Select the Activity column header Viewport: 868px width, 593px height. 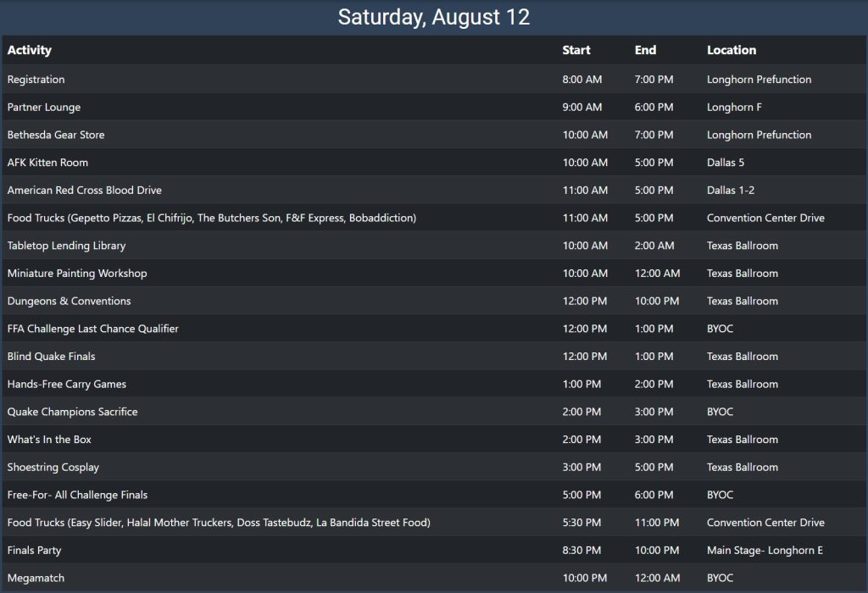point(30,50)
